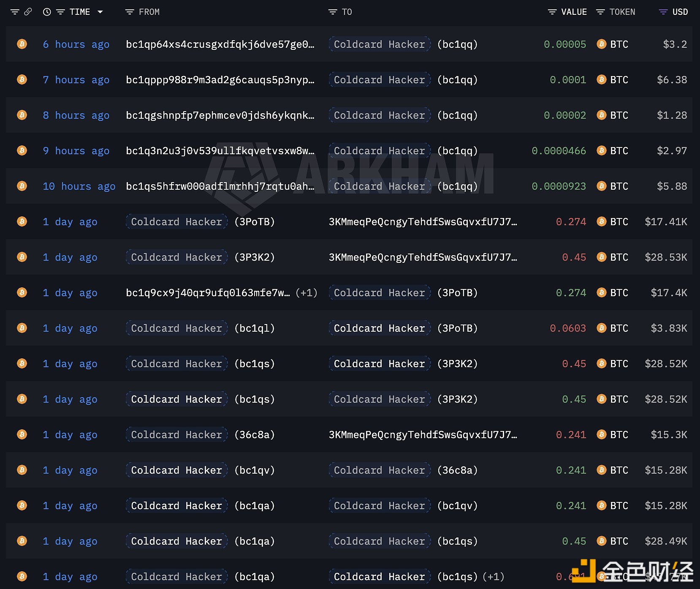Click the 0.0000923 BTC value
This screenshot has width=700, height=589.
coord(559,186)
